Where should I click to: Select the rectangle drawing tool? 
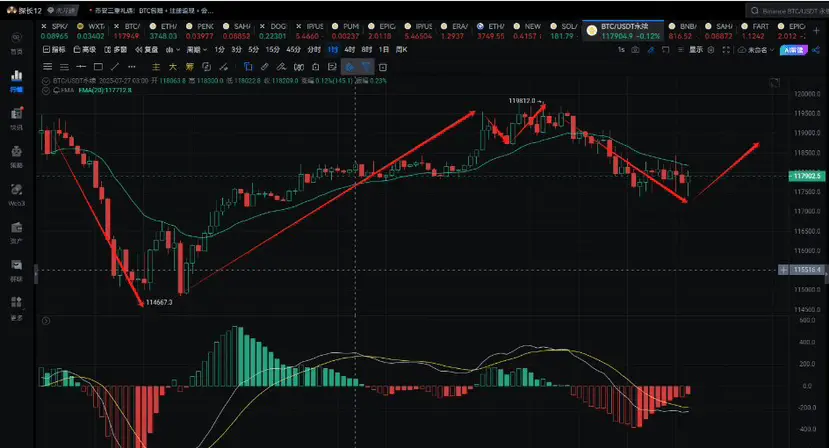(x=98, y=67)
